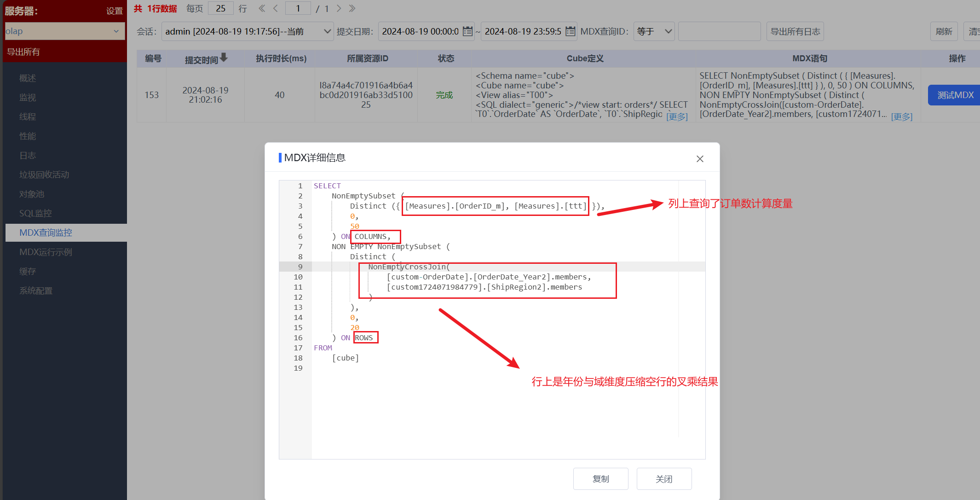Open MDX运行示例 in sidebar

(x=46, y=252)
